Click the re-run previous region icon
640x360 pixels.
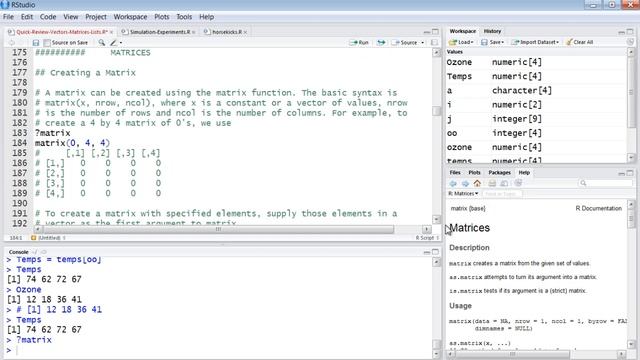[x=381, y=42]
